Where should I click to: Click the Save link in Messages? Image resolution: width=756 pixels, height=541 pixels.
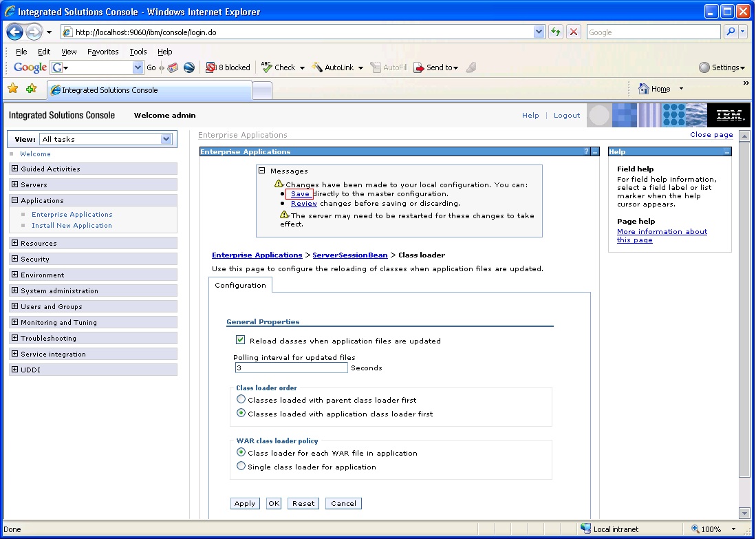[x=300, y=194]
